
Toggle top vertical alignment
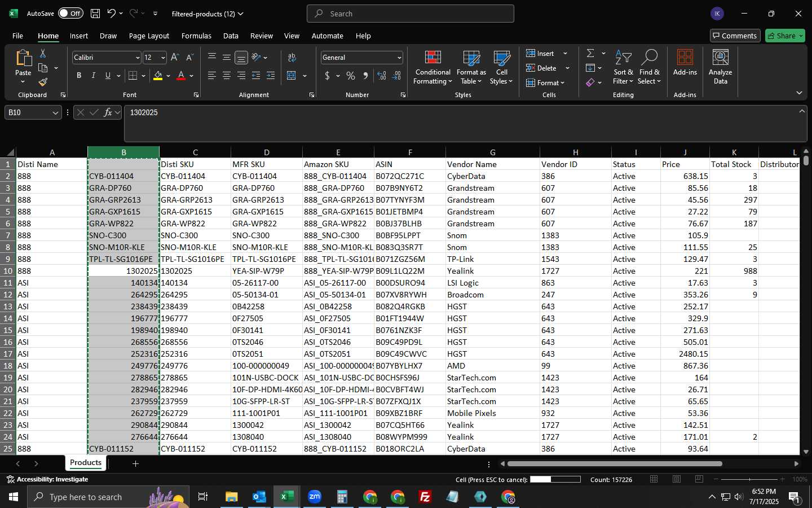tap(212, 58)
